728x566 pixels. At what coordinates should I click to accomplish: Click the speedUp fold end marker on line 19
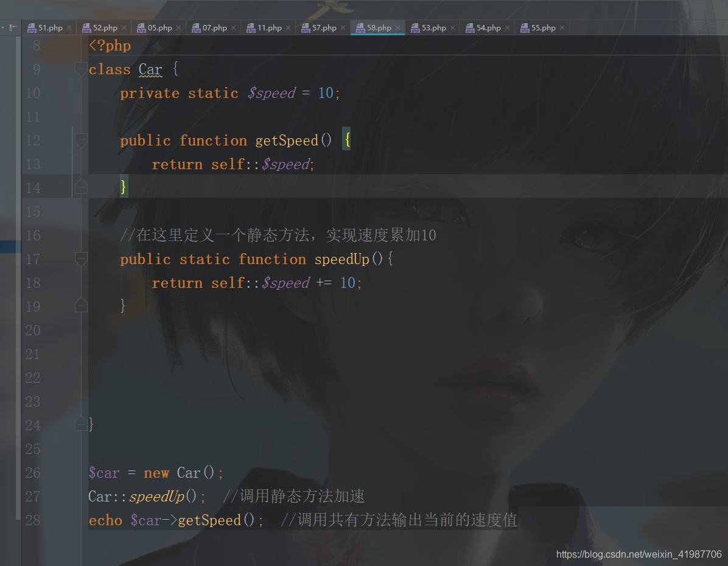[x=81, y=306]
